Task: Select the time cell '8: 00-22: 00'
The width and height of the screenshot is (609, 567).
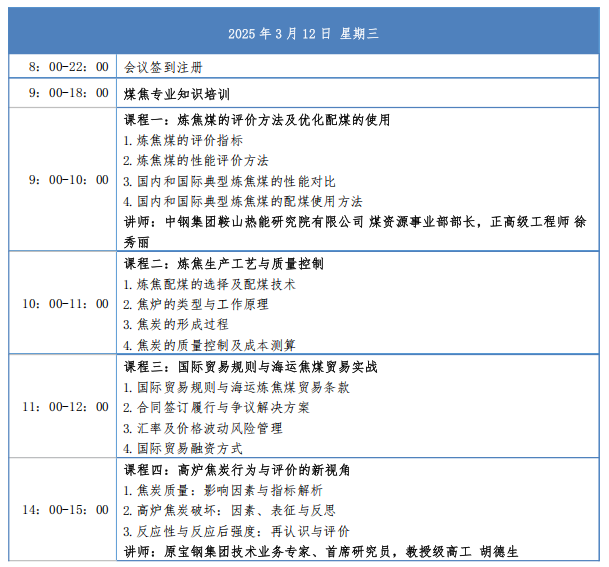Action: [63, 66]
